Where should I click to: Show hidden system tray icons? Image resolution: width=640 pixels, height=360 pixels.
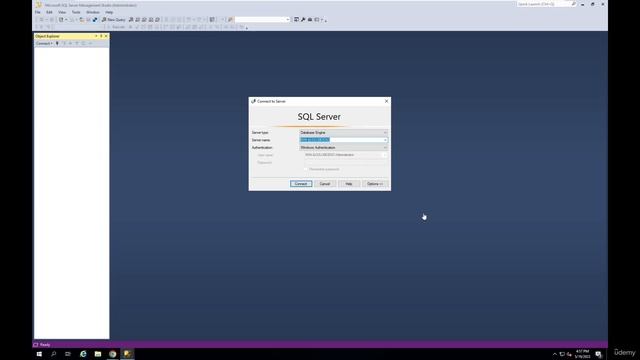click(555, 354)
